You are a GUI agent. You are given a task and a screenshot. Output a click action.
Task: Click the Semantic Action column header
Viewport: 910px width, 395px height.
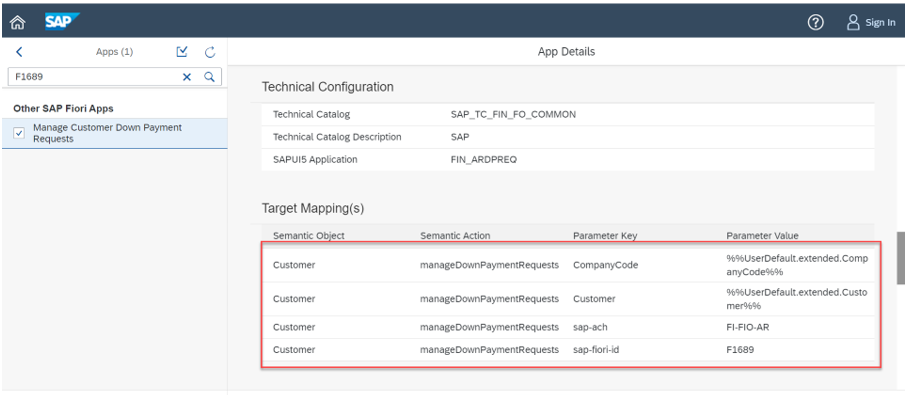[455, 235]
